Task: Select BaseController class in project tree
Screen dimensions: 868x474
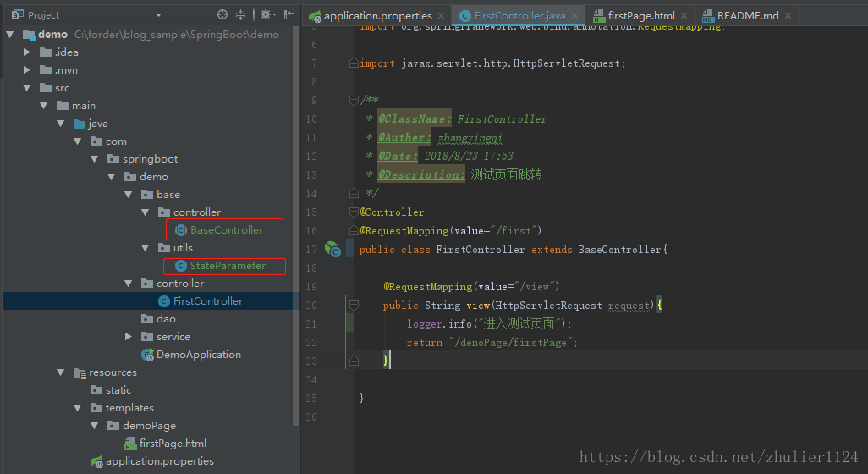Action: point(226,230)
